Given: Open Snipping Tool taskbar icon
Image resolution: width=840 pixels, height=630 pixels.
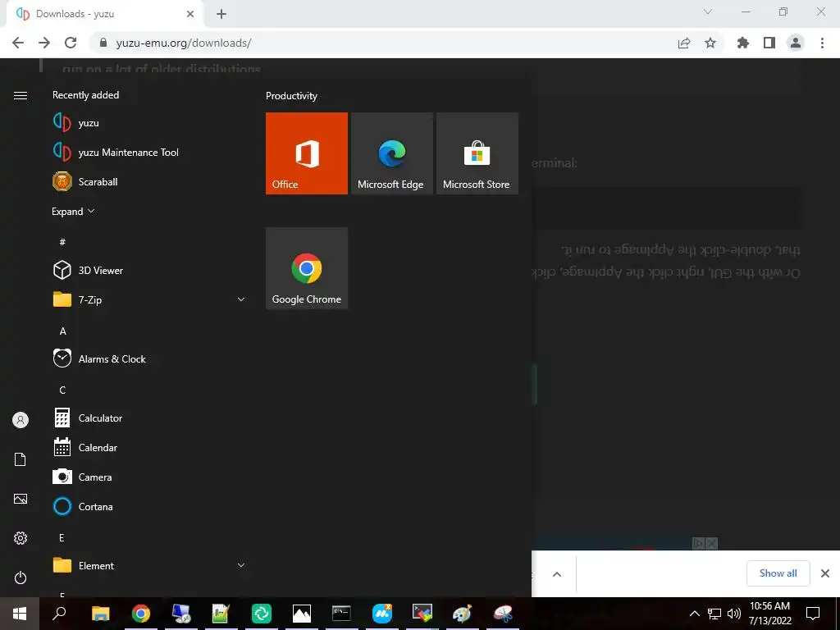Looking at the screenshot, I should (x=503, y=614).
